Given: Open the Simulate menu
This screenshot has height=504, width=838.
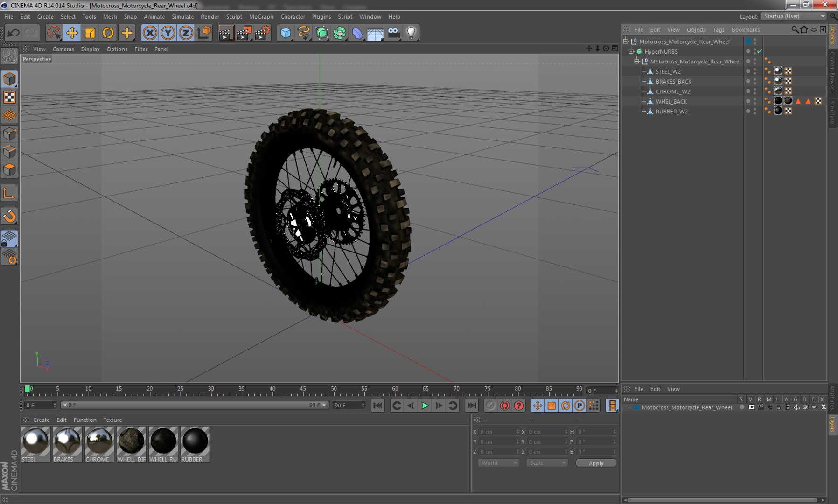Looking at the screenshot, I should point(182,17).
